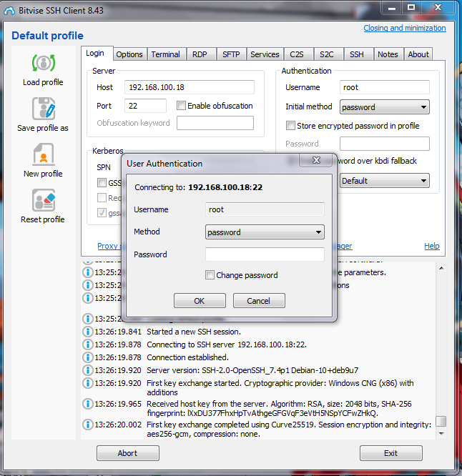Enable Store encrypted password in profile
Screen dimensions: 462x476
pos(290,126)
